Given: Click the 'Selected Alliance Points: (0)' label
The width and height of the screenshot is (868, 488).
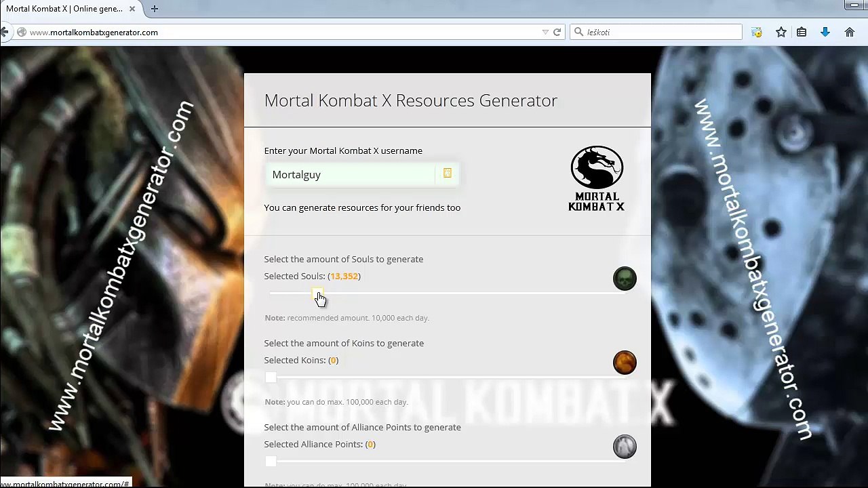Looking at the screenshot, I should pos(319,444).
